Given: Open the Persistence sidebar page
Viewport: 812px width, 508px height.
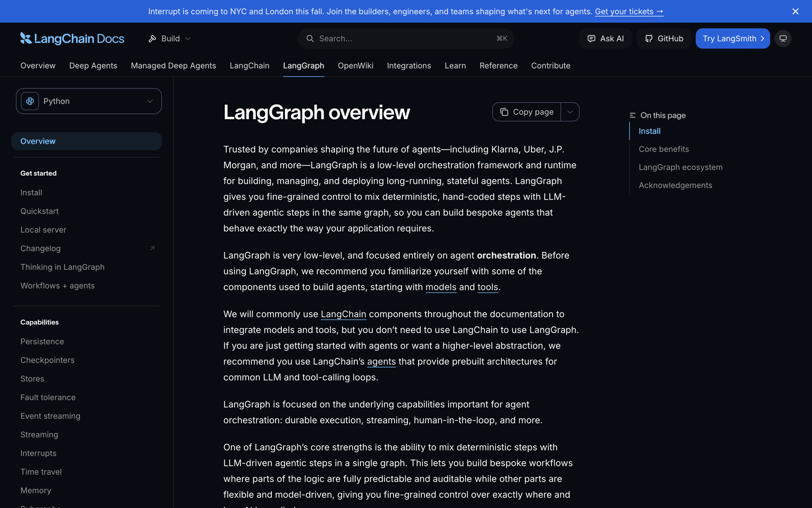Looking at the screenshot, I should pos(42,341).
